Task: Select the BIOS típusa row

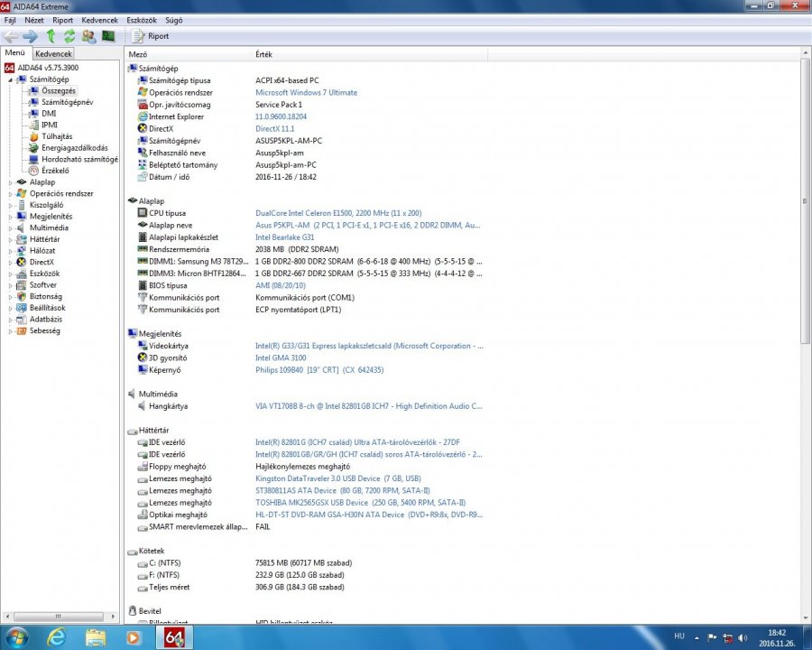Action: [306, 285]
